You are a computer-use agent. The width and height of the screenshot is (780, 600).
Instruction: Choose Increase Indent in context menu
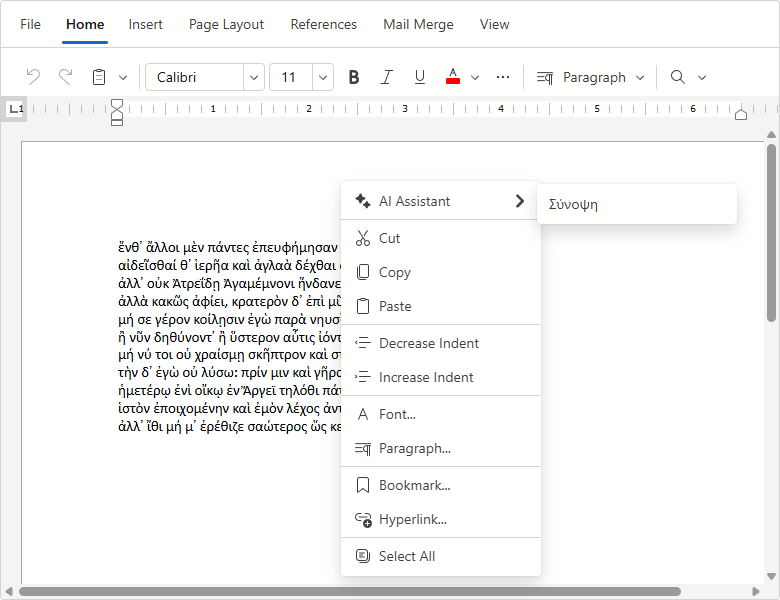pos(441,377)
